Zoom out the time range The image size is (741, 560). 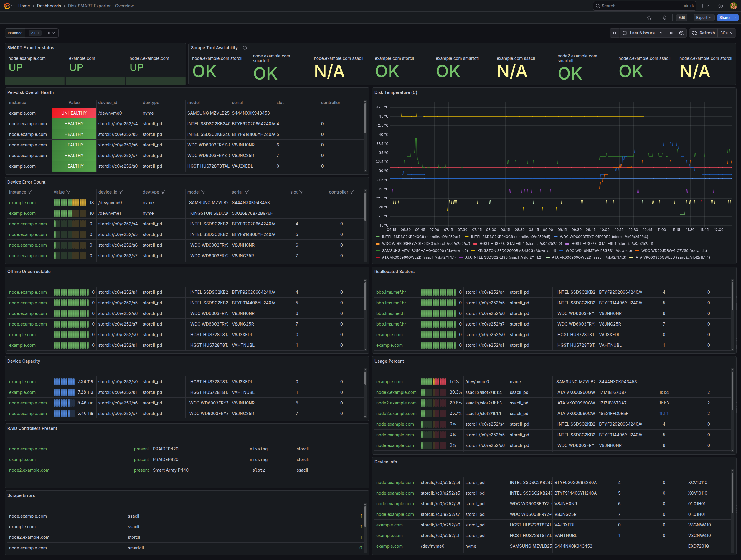point(681,33)
